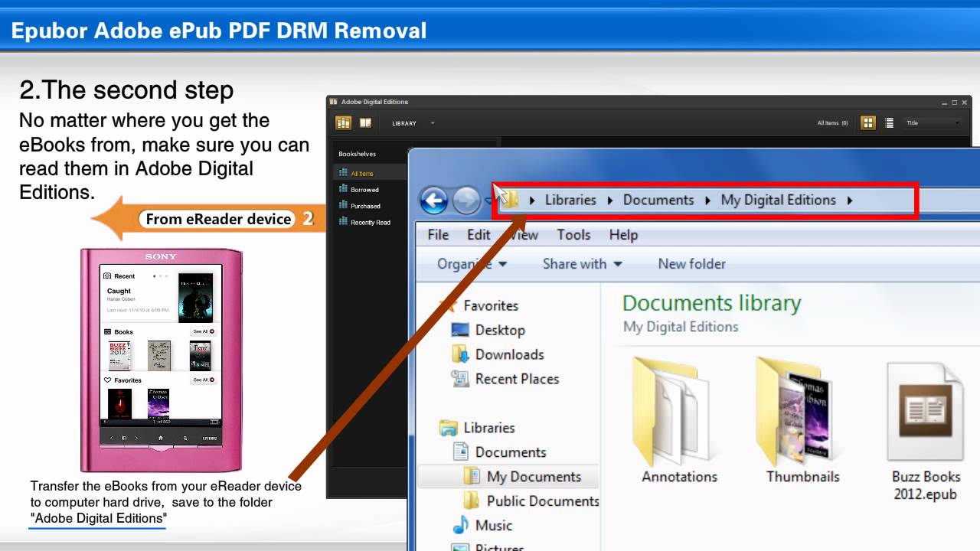Click the My Documents folder icon
This screenshot has height=551, width=980.
(x=472, y=477)
